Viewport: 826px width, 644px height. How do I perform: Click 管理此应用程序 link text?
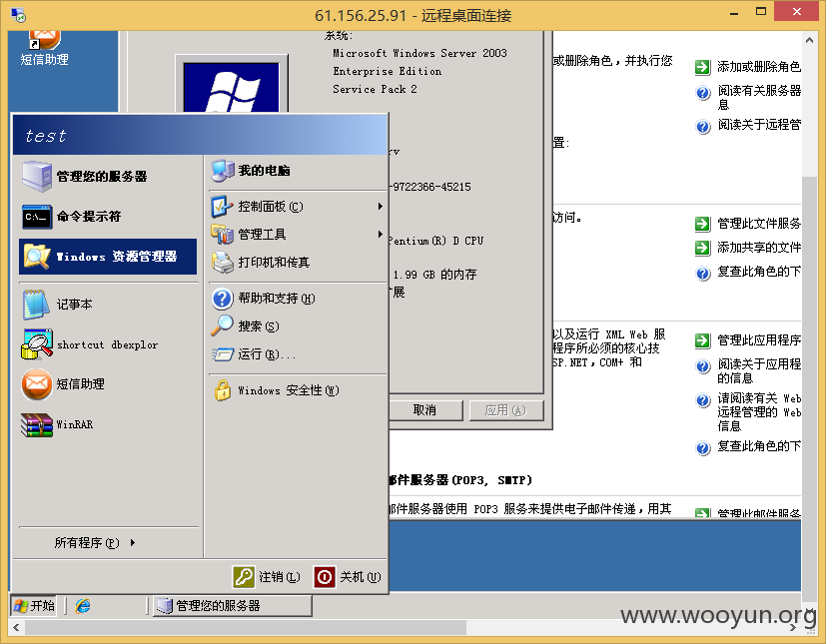[758, 340]
